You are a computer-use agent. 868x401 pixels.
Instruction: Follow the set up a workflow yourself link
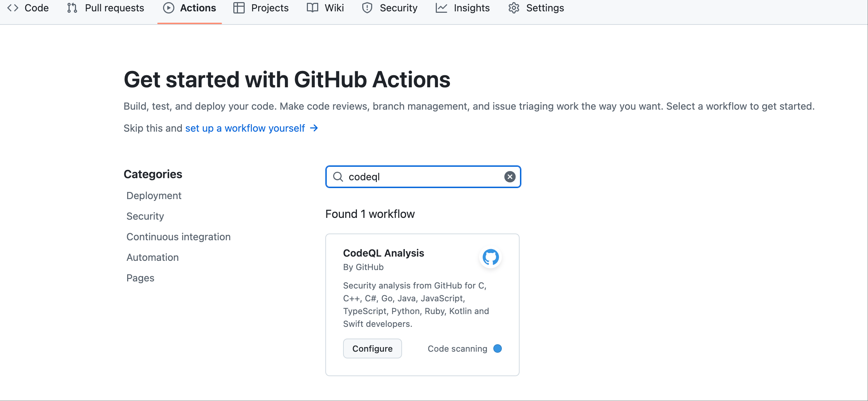pyautogui.click(x=245, y=128)
